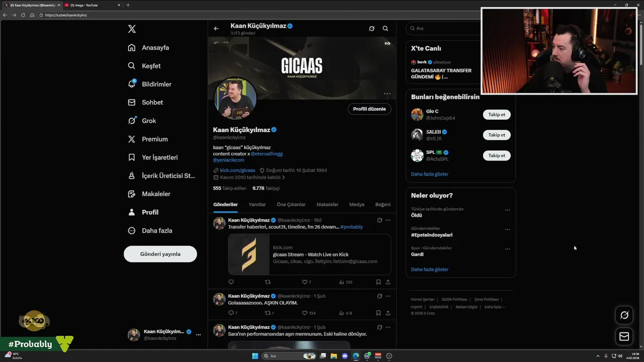Switch to the Beğeni tab
The height and width of the screenshot is (362, 644).
[383, 205]
